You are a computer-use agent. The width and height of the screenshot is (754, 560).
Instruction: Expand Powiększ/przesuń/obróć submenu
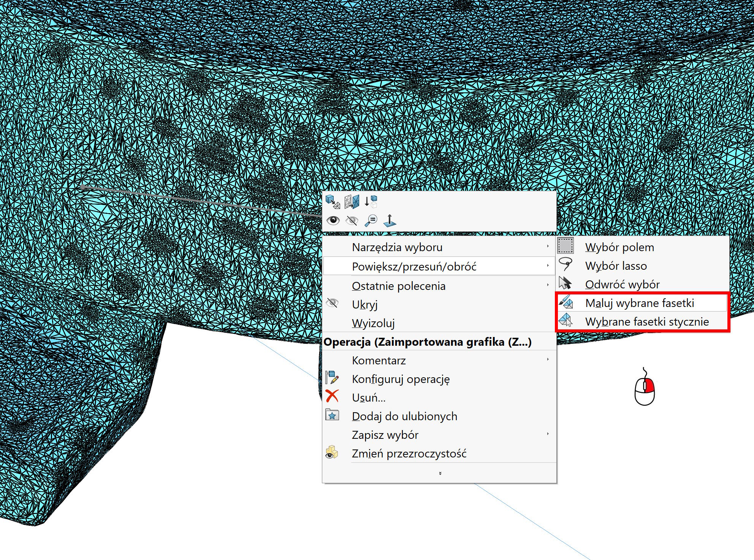tap(414, 267)
